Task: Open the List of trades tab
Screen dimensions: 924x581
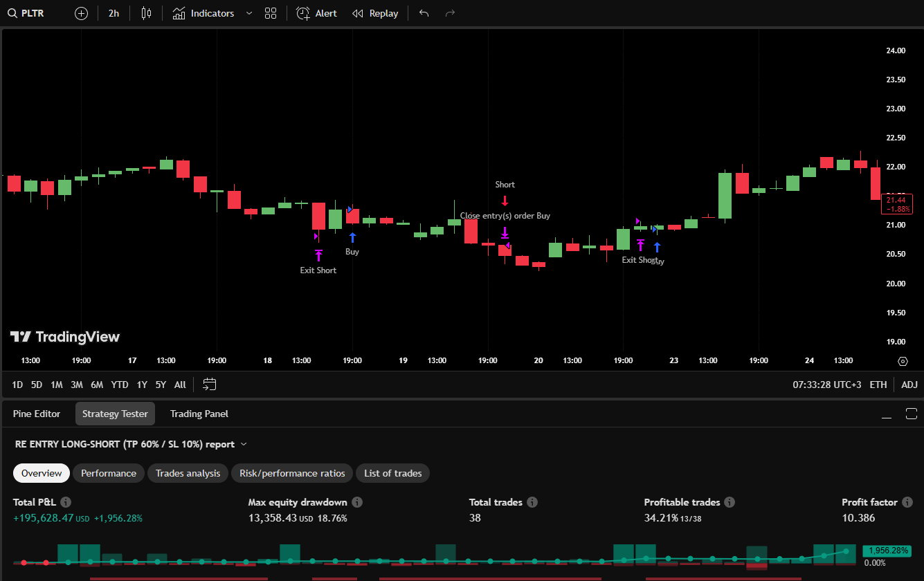Action: pyautogui.click(x=392, y=473)
